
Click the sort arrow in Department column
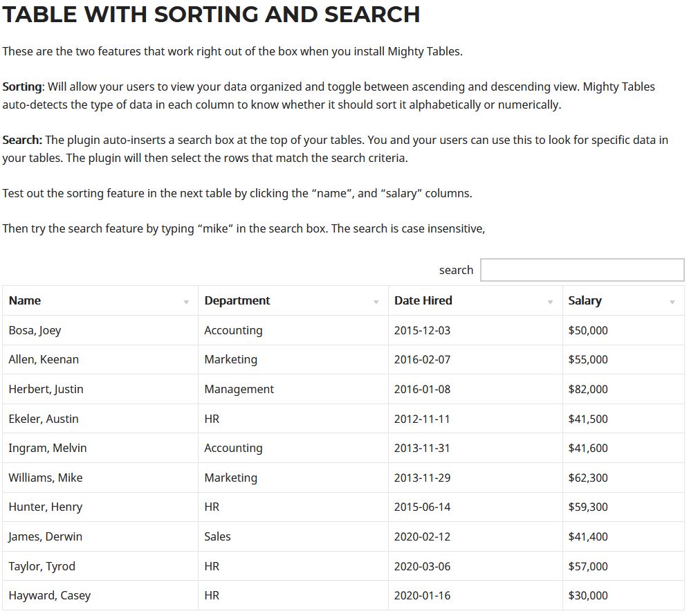click(376, 302)
